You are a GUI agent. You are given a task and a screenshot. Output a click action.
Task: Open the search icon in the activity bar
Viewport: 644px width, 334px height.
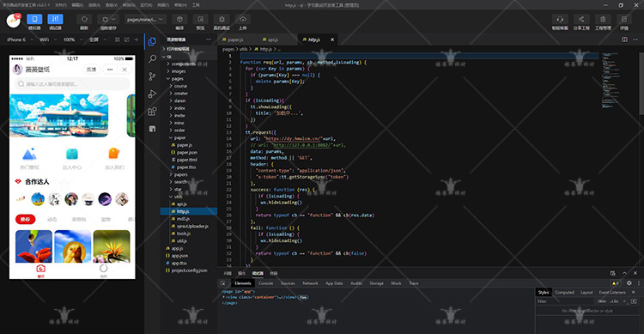click(152, 58)
